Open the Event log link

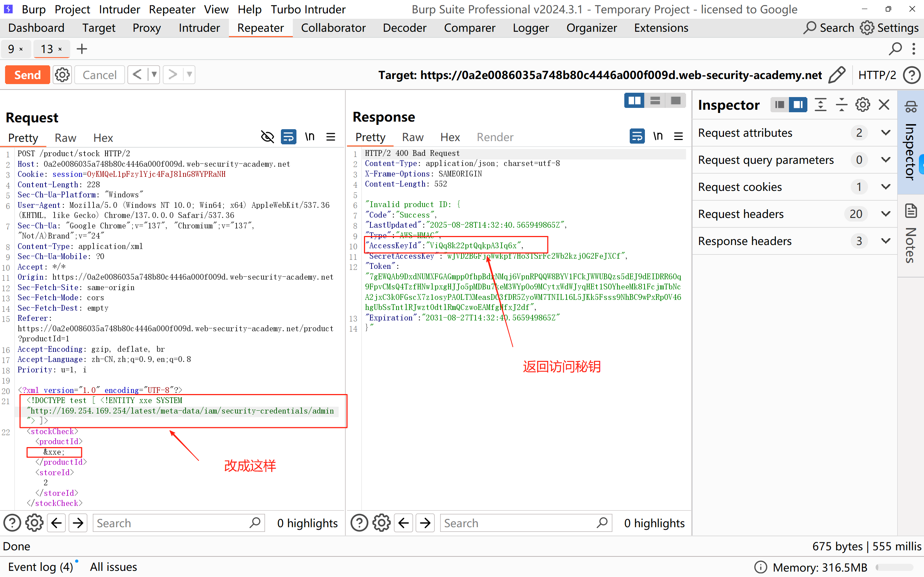(x=40, y=567)
